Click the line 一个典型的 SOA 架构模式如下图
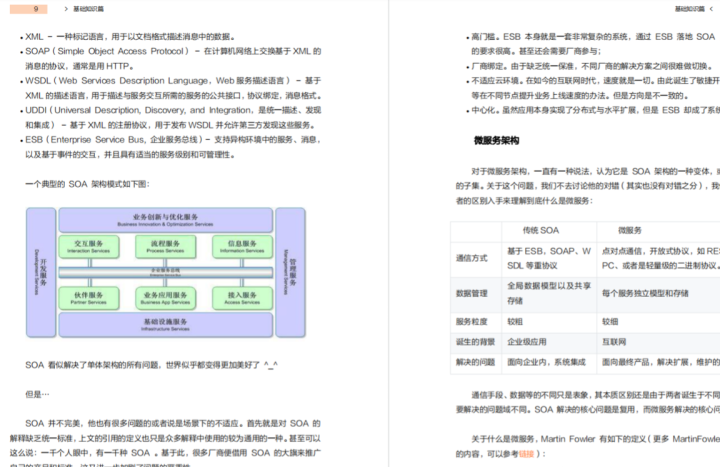 tap(87, 184)
